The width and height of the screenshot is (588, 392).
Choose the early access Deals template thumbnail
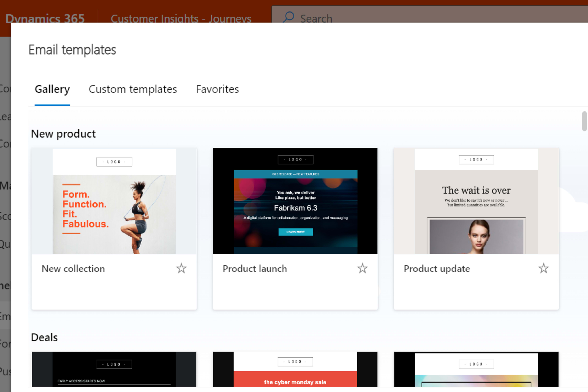(114, 369)
